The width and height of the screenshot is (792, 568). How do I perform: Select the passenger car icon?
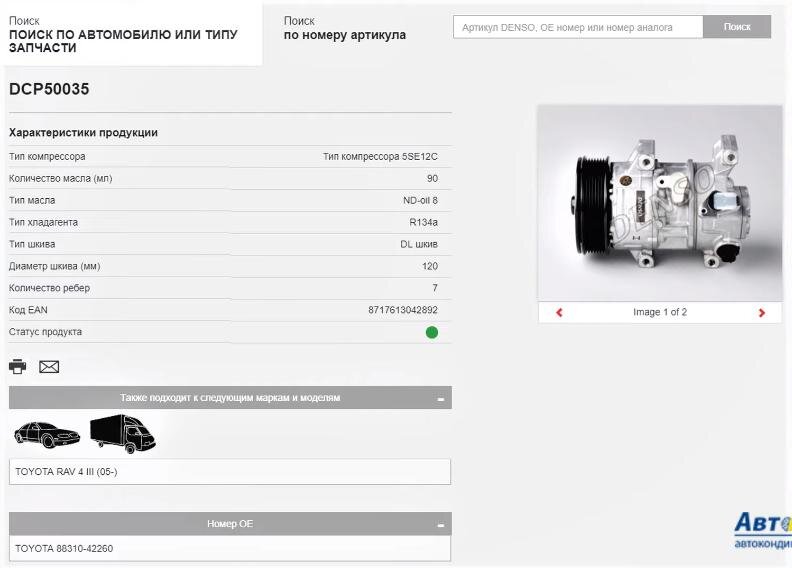[46, 435]
